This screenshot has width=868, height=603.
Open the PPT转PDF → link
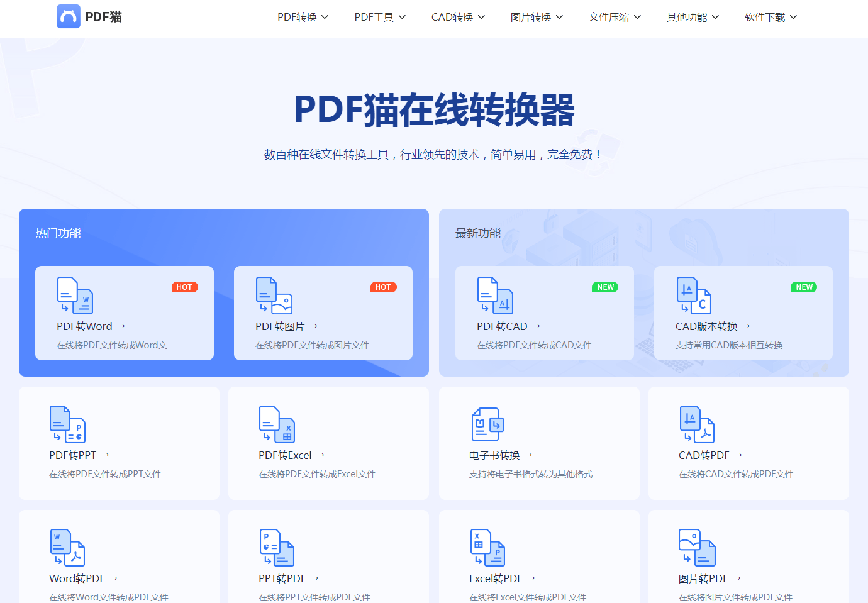pyautogui.click(x=289, y=578)
